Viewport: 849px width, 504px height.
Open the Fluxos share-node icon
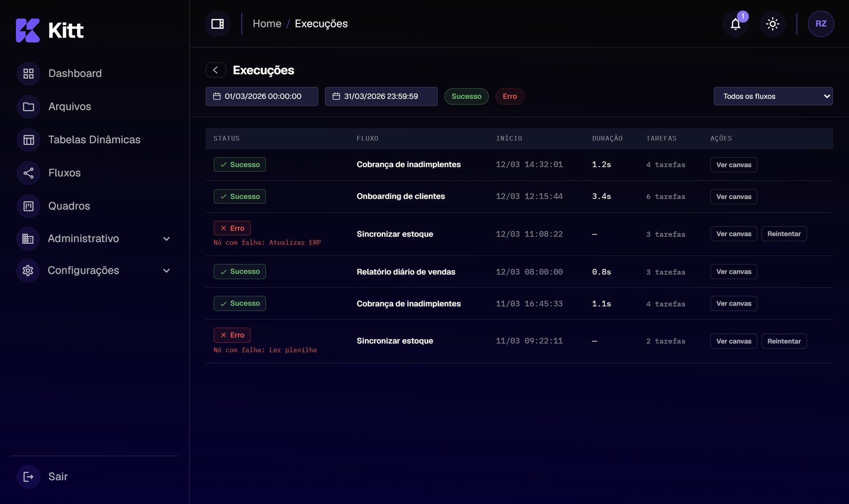(x=28, y=173)
